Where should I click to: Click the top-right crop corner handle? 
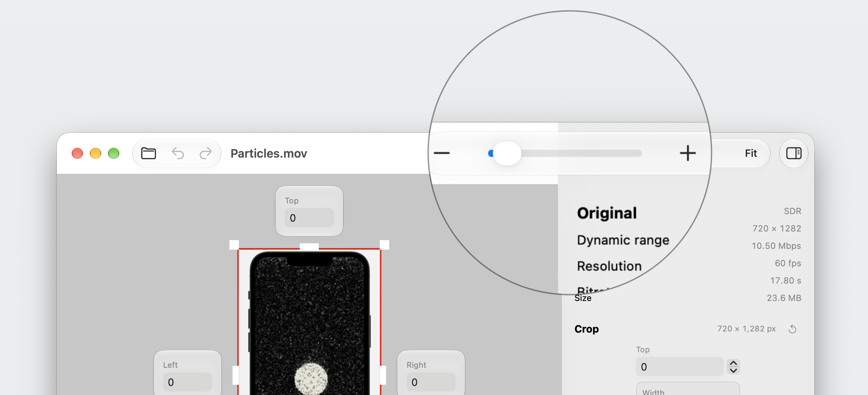point(384,245)
